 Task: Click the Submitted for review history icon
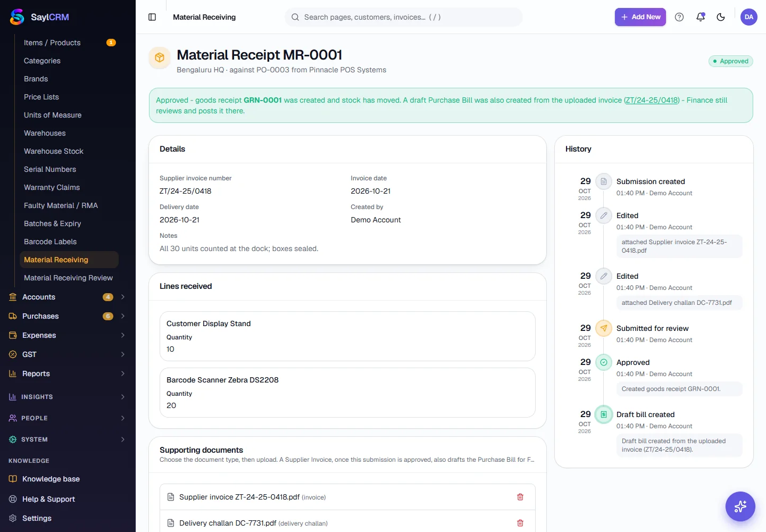(x=604, y=328)
